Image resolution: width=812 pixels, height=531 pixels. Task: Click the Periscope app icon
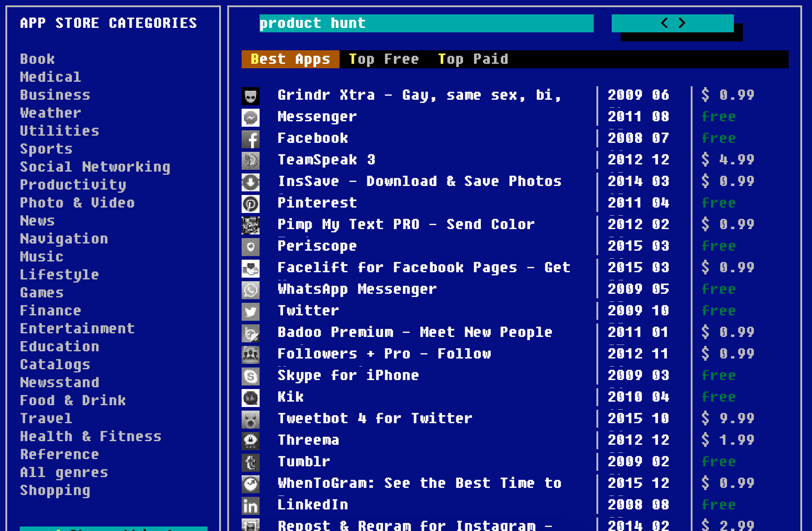251,247
